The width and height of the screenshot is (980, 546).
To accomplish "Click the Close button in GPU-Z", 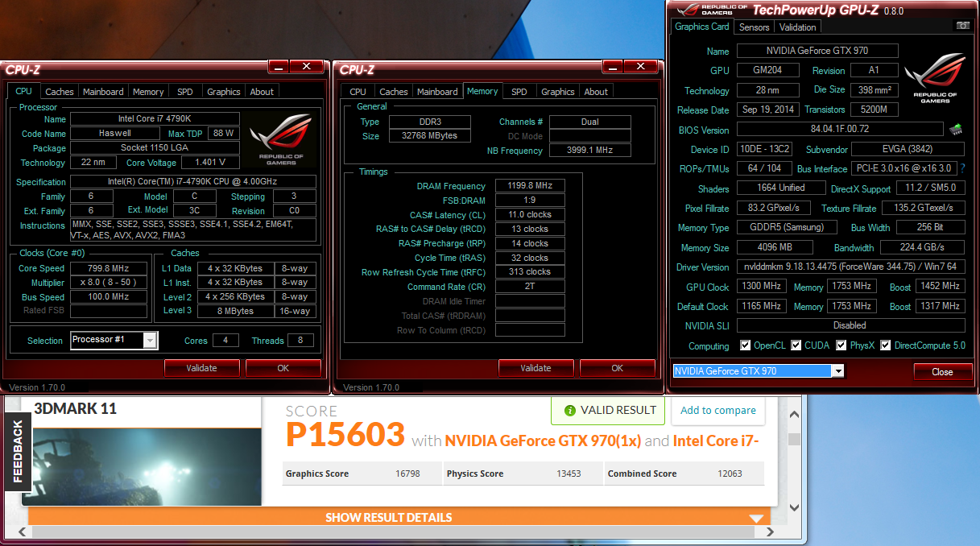I will pos(942,371).
